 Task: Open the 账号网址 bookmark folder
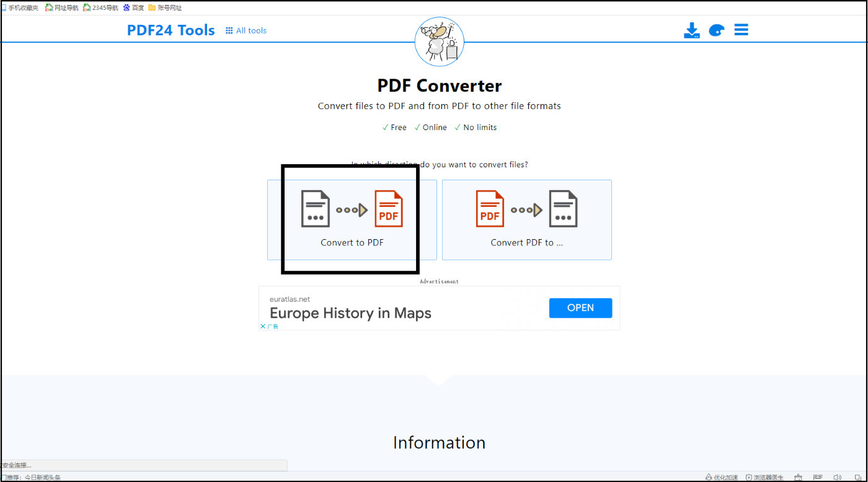click(x=165, y=7)
